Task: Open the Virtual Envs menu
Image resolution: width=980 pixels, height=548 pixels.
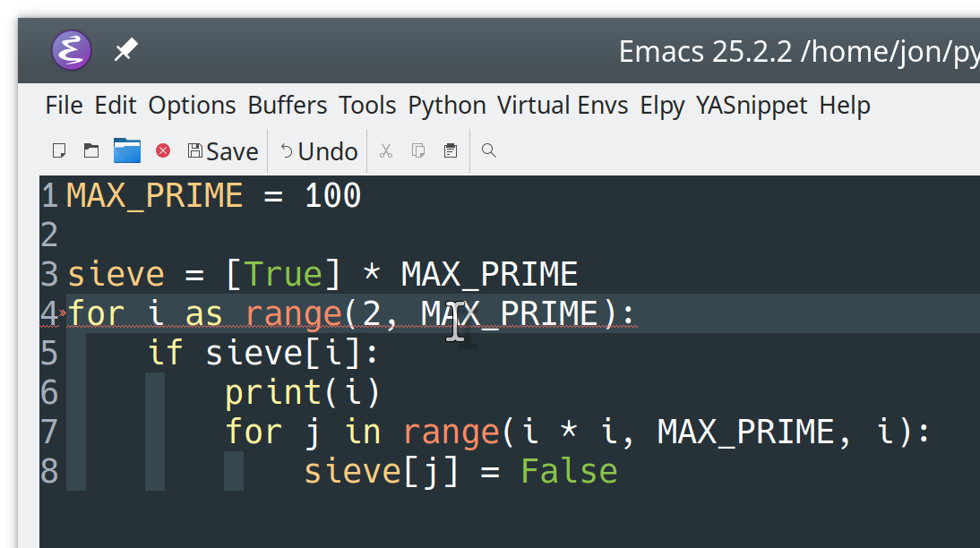Action: [563, 106]
